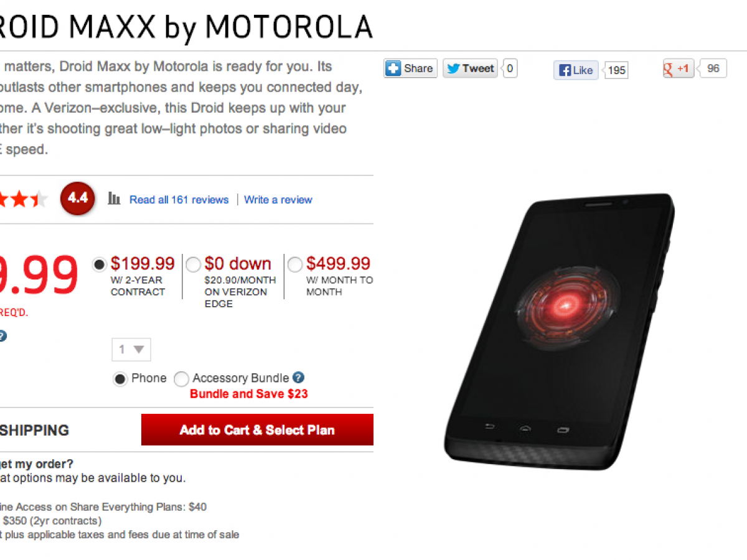747x560 pixels.
Task: Choose the Accessory Bundle radio option
Action: pos(181,379)
